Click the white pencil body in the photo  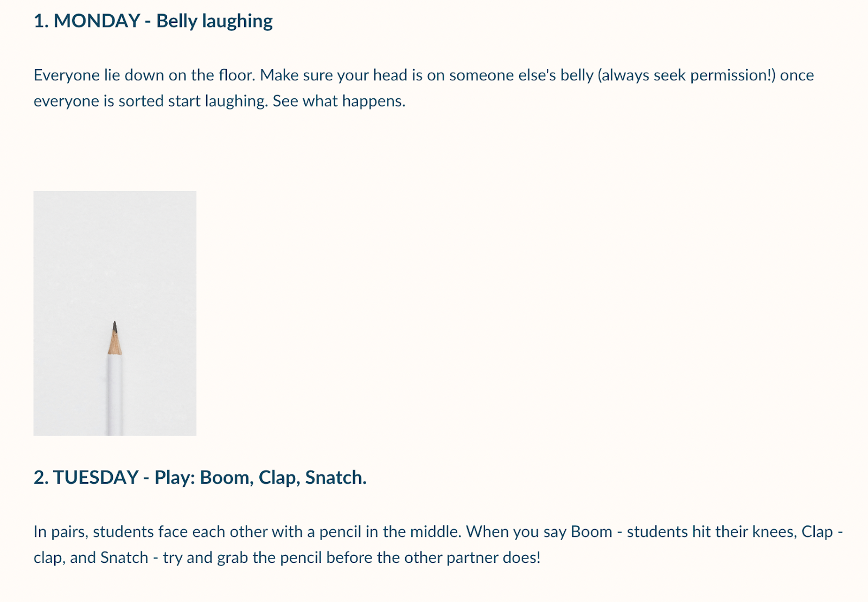(x=114, y=395)
